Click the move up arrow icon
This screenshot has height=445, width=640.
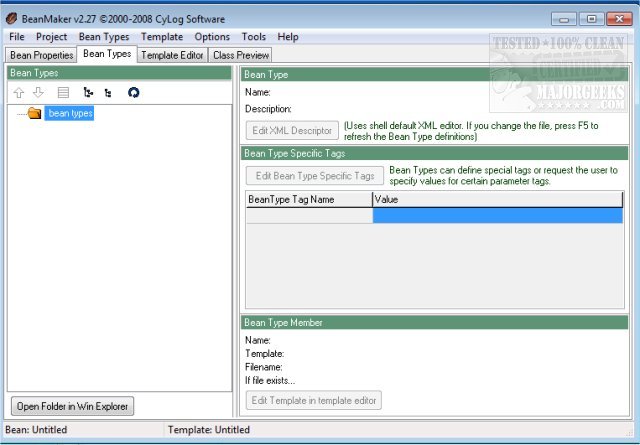tap(18, 93)
